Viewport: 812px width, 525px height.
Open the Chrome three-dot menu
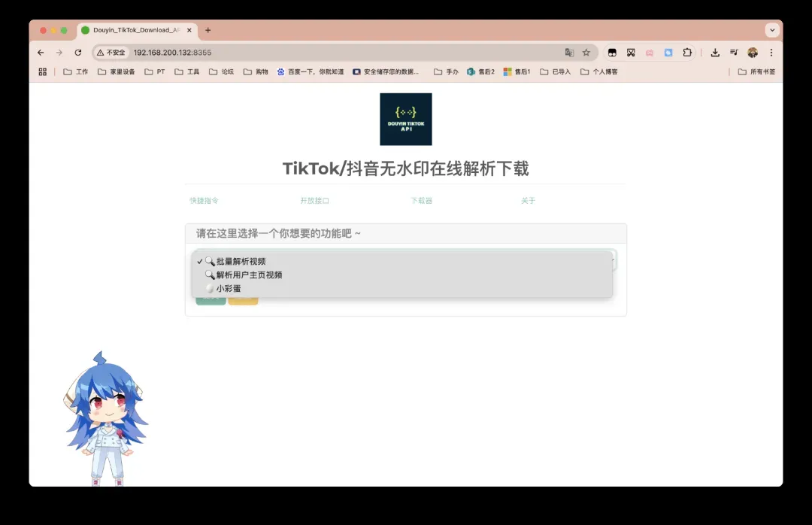[771, 53]
